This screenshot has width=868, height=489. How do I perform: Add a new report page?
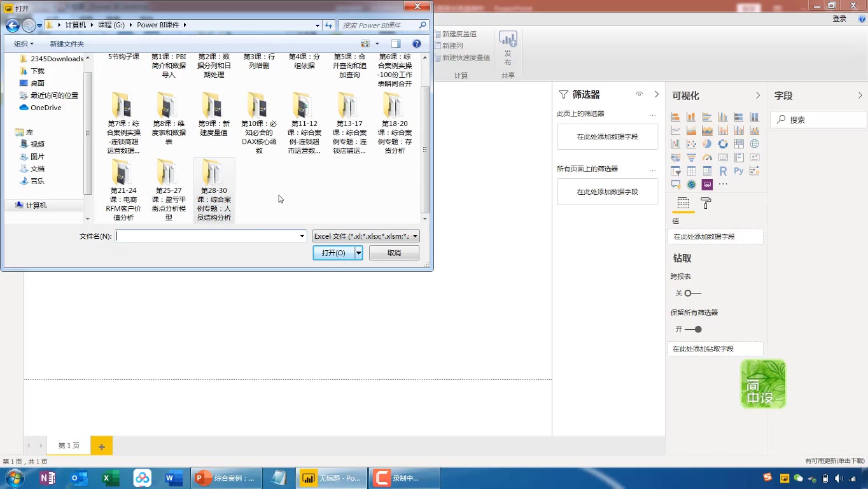click(101, 446)
